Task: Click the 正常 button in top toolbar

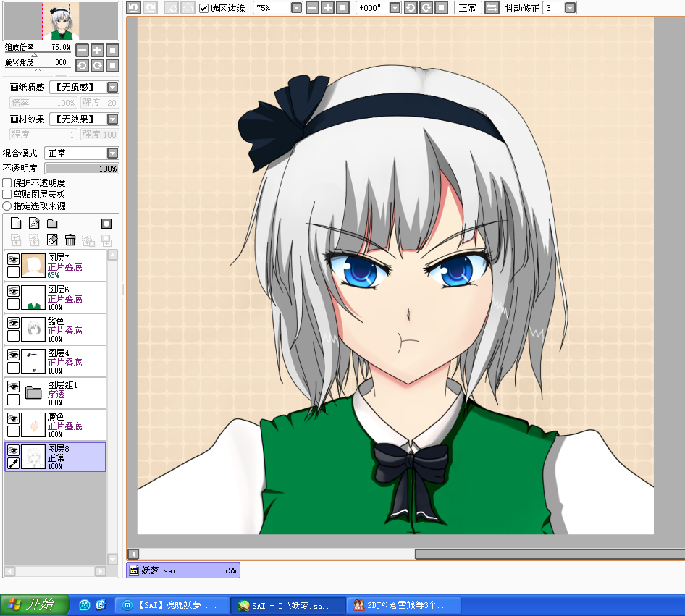Action: pos(468,8)
